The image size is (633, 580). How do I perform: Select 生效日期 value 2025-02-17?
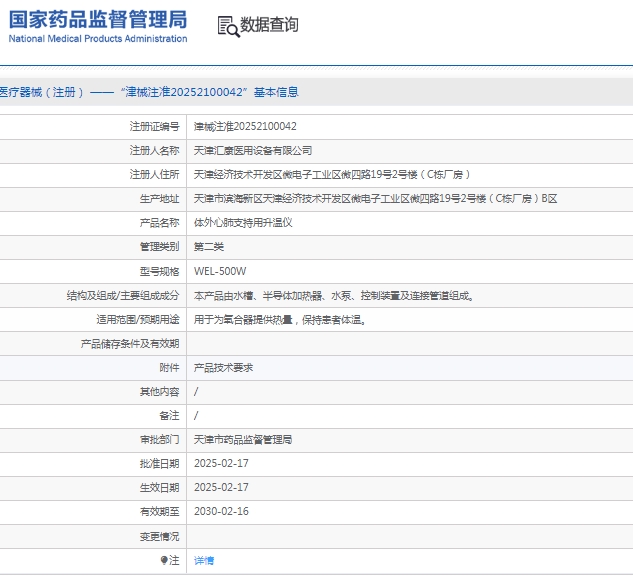pyautogui.click(x=221, y=488)
